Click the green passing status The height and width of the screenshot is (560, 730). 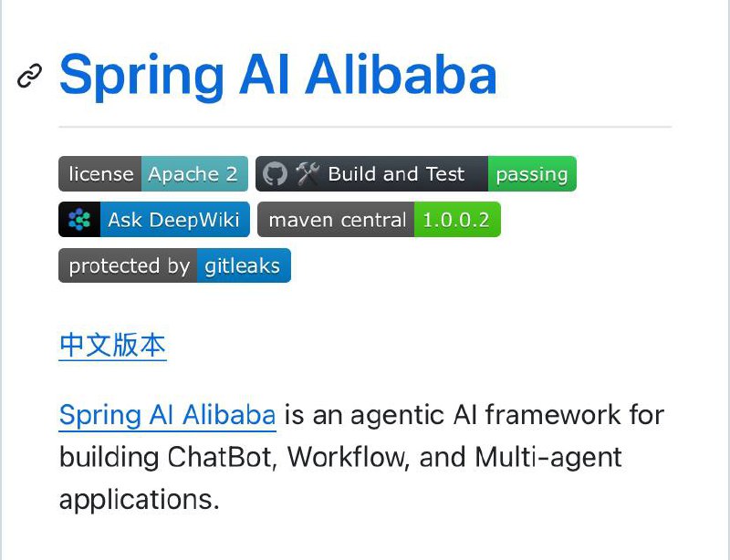click(x=532, y=173)
